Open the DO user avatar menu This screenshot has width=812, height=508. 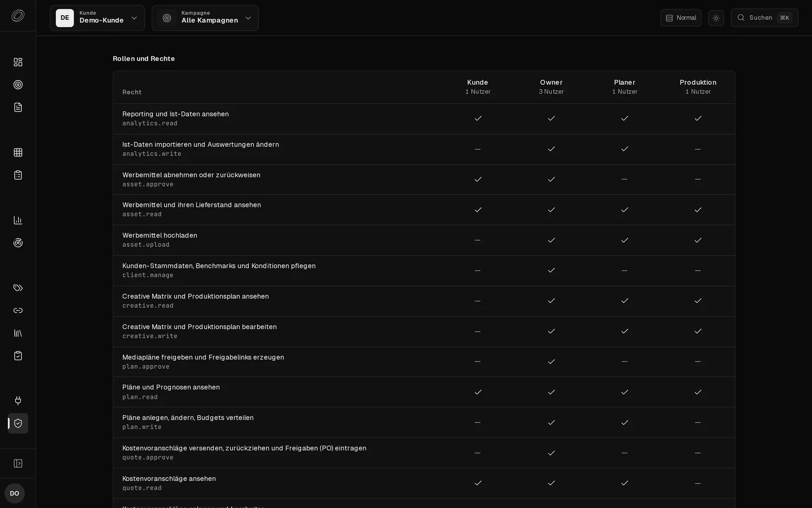click(x=14, y=493)
